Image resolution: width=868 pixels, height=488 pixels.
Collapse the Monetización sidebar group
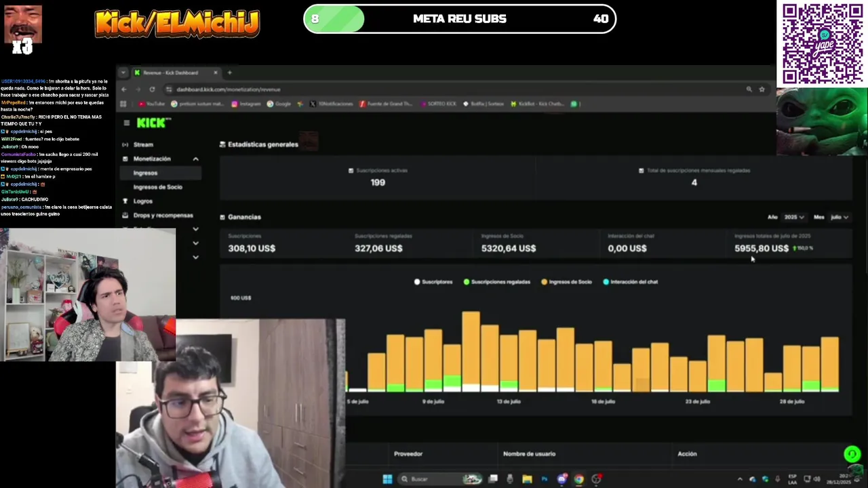tap(195, 159)
